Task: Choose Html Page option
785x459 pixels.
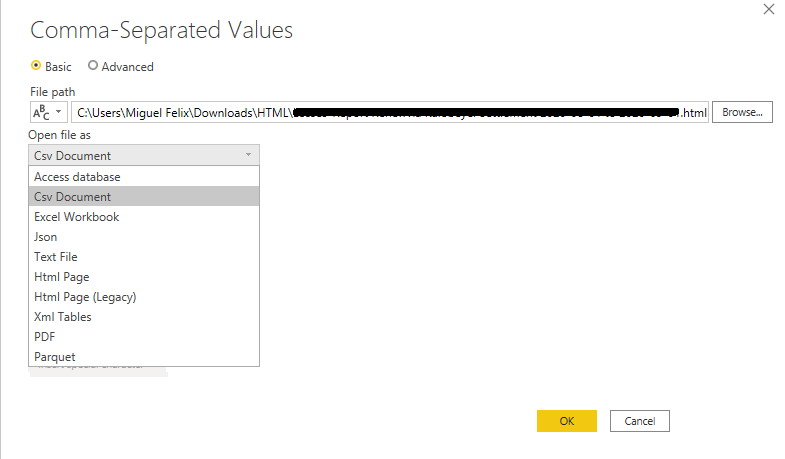Action: [x=62, y=277]
